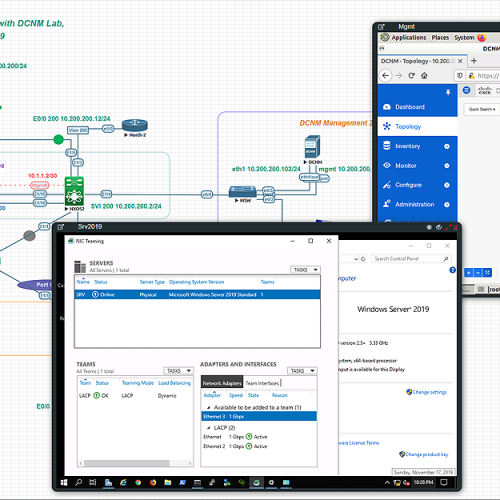Open TEAMS Tasks dropdown

click(x=178, y=371)
